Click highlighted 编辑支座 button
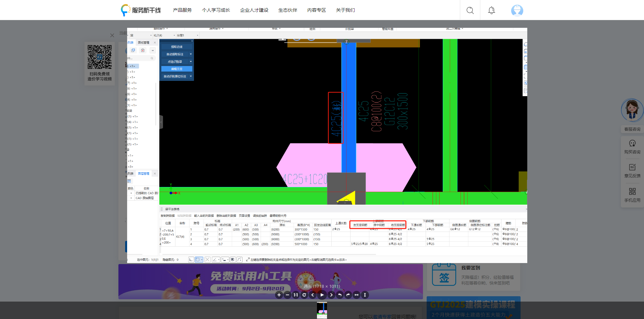 tap(177, 69)
